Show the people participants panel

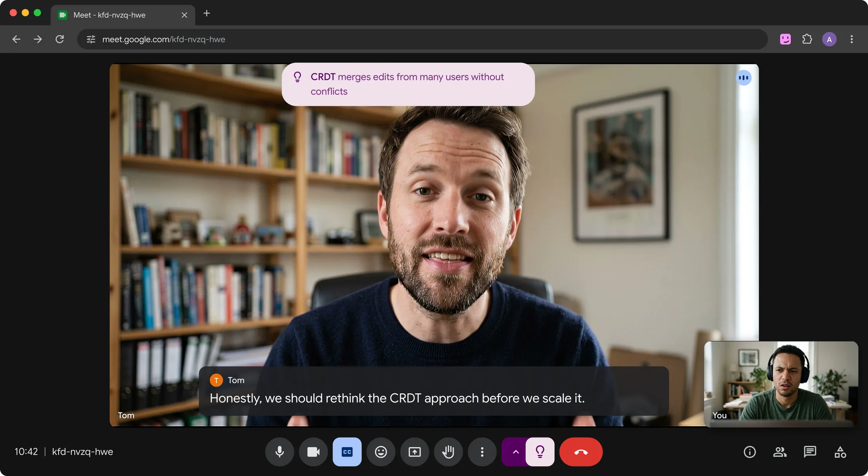pyautogui.click(x=780, y=452)
